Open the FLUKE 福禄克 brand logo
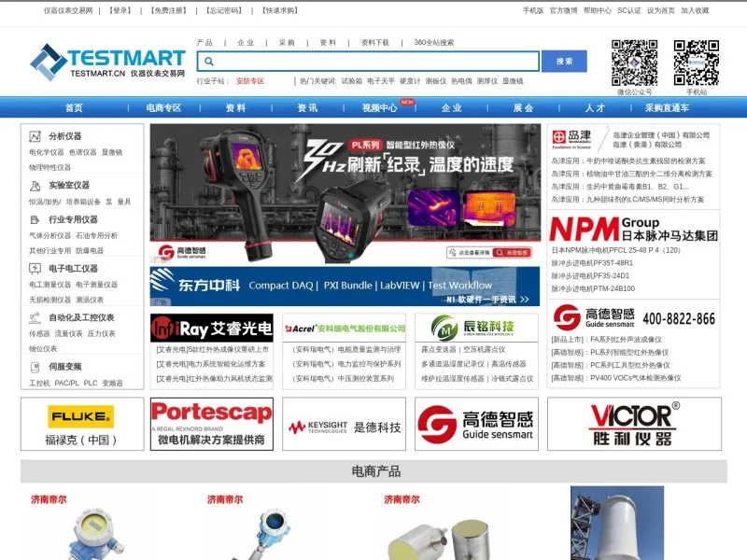Screen dimensions: 747x560 [82, 424]
